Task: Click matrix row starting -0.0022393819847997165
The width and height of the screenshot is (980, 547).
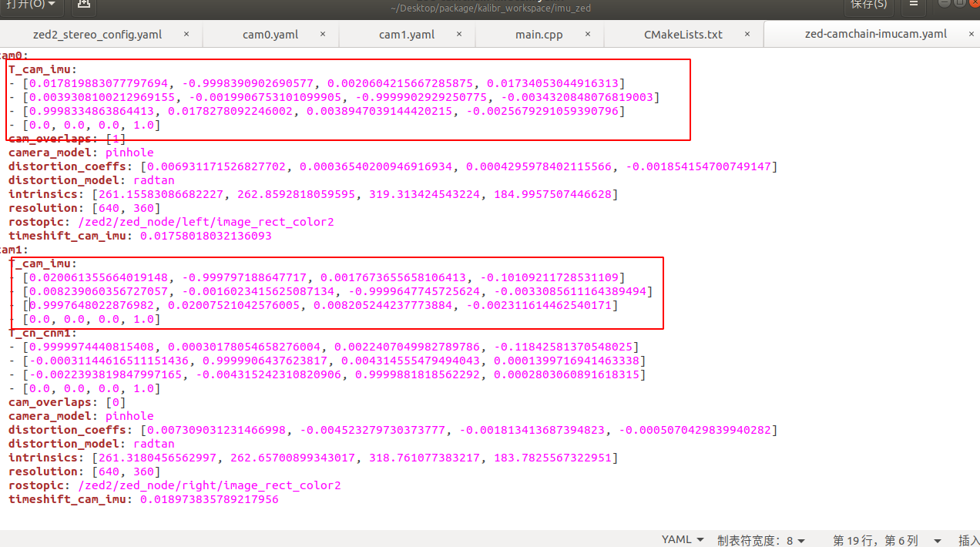Action: pos(327,374)
